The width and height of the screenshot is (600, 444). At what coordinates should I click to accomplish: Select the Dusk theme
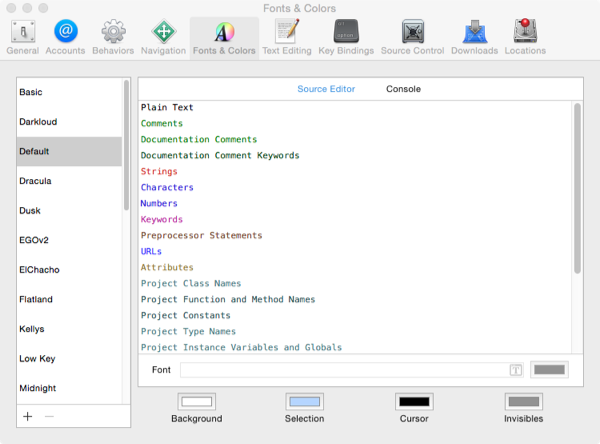[69, 211]
